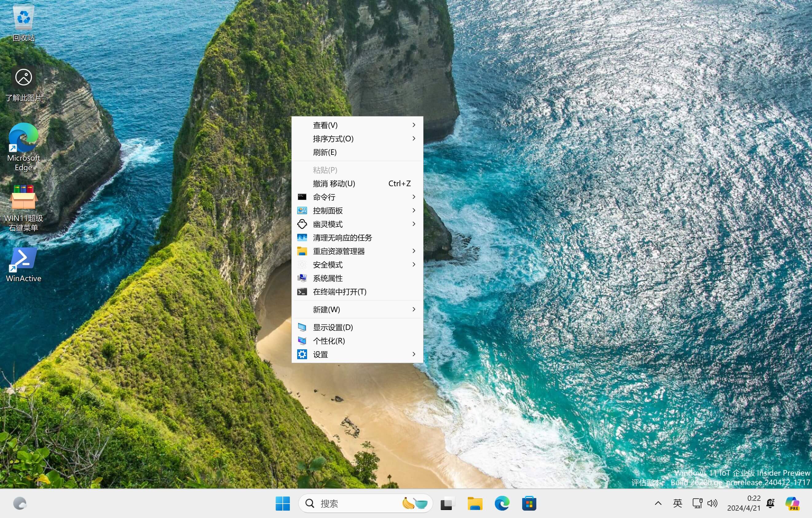Select 在终端中打开(T) menu entry
This screenshot has width=812, height=518.
click(x=357, y=292)
